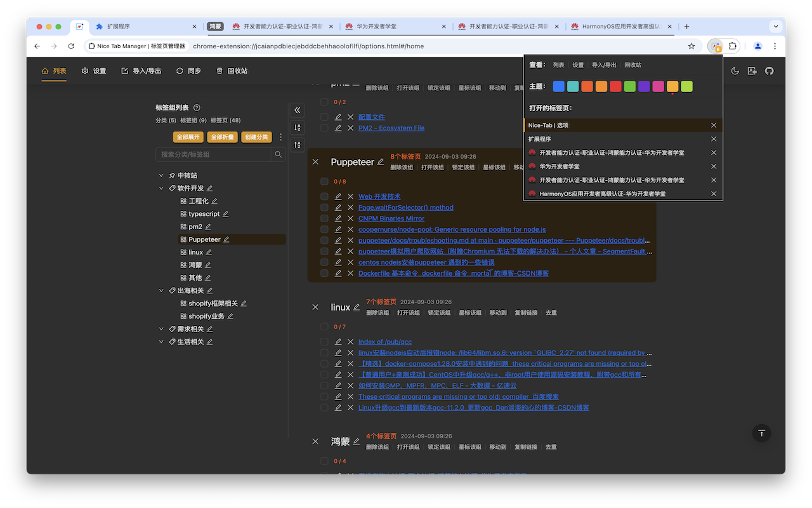Open the CNPM Binaries Mirror link
This screenshot has width=812, height=508.
coord(391,218)
